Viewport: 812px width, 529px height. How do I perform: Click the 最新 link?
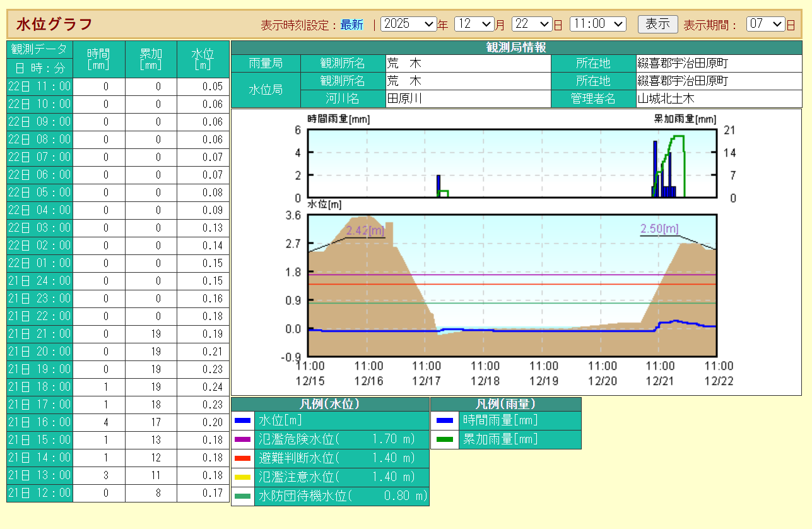click(x=351, y=25)
